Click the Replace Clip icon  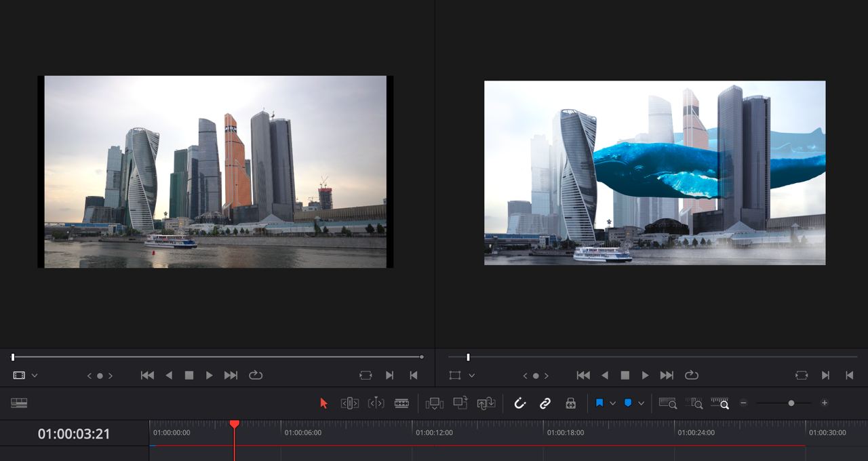(x=486, y=403)
